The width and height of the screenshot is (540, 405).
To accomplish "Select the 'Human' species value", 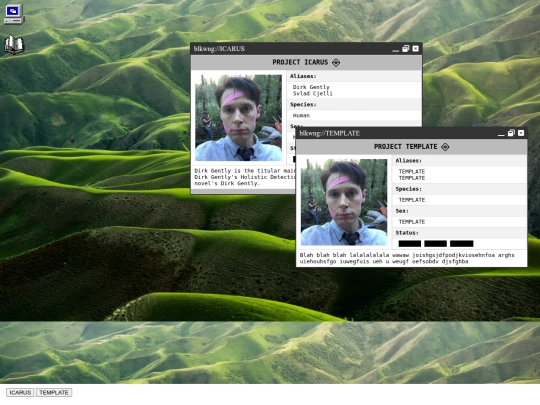I will tap(301, 115).
